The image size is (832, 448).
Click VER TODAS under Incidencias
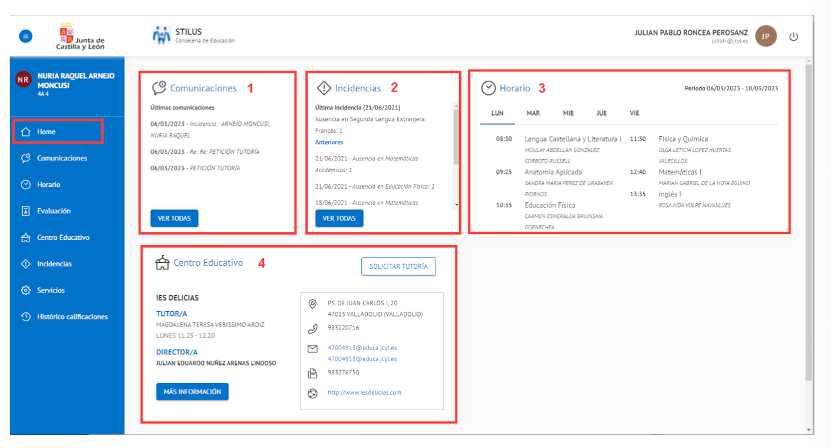pos(339,218)
